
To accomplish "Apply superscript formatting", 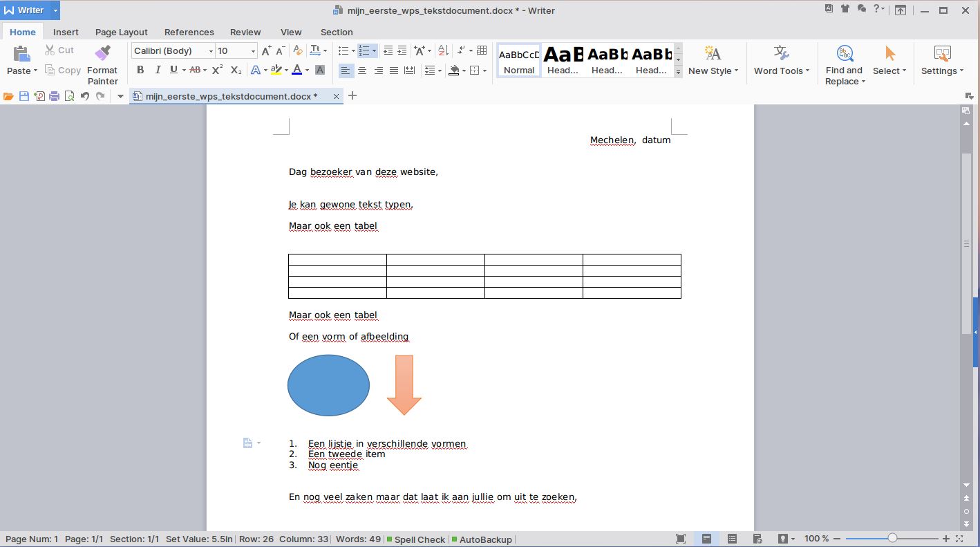I will [x=217, y=70].
